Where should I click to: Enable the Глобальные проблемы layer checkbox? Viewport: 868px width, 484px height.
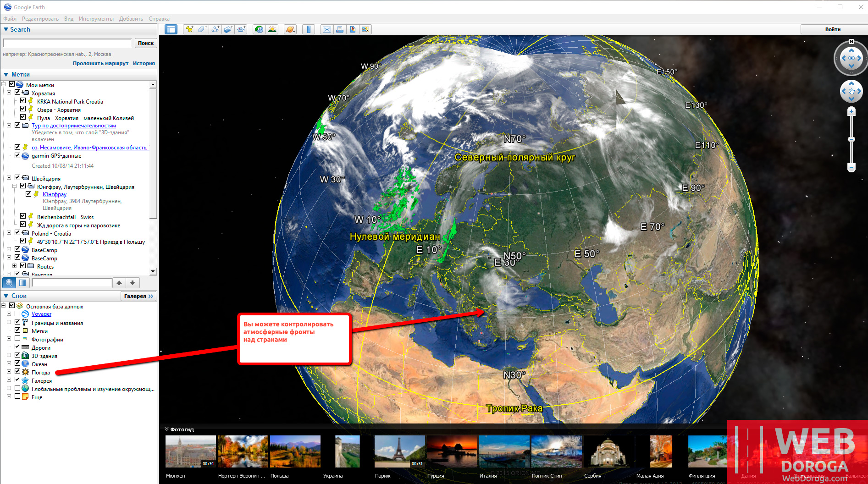[17, 388]
